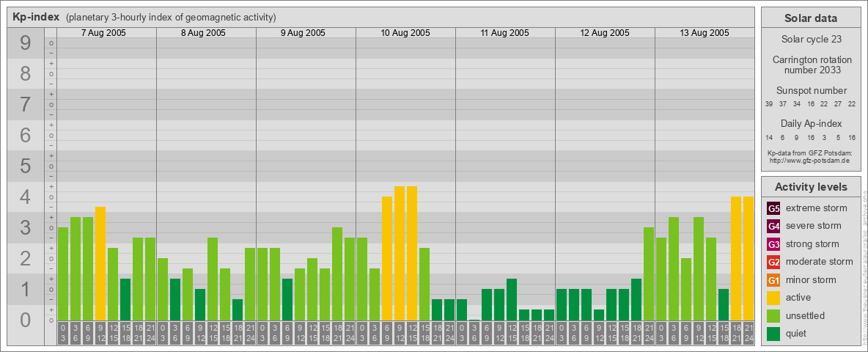Click the yellow 21-24 bar on 13 Aug
Image resolution: width=868 pixels, height=352 pixels.
point(749,258)
